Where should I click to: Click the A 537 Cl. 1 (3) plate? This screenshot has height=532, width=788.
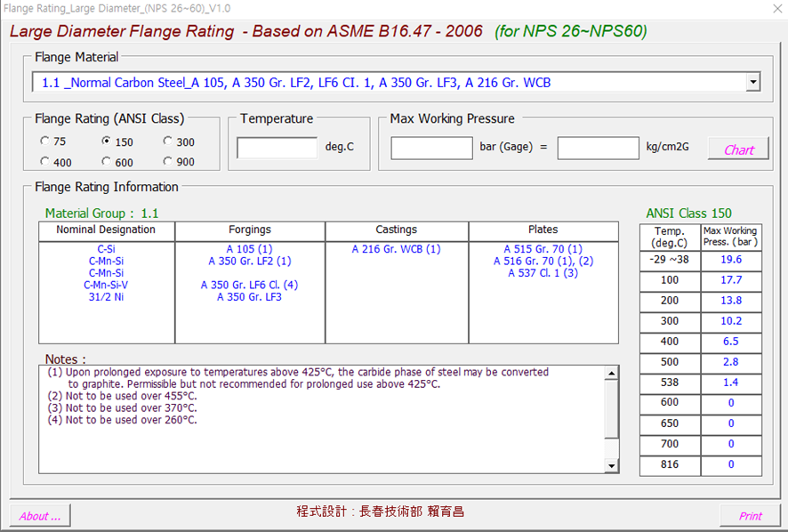coord(543,273)
